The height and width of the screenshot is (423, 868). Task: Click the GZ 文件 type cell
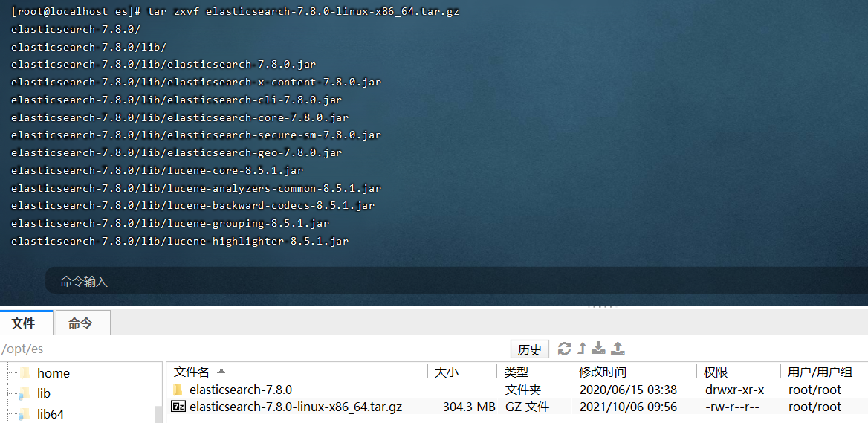pos(527,407)
